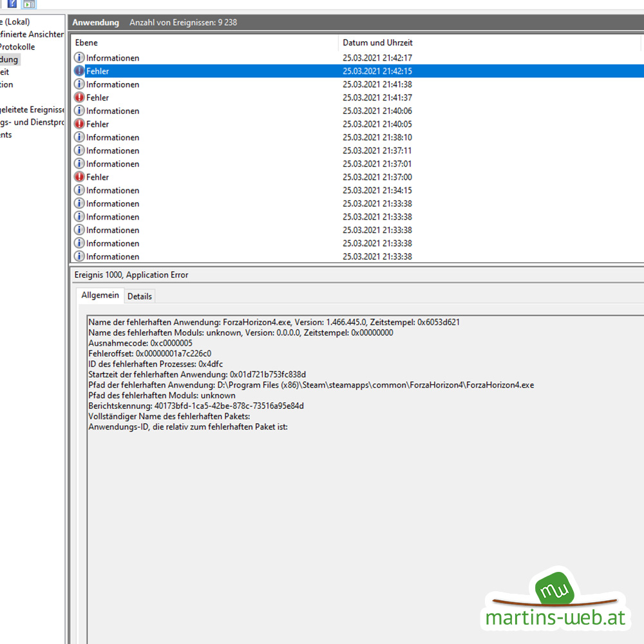Click 'Vollständiger Name des fehlerhaften Pakets' line
Image resolution: width=644 pixels, height=644 pixels.
click(x=169, y=416)
